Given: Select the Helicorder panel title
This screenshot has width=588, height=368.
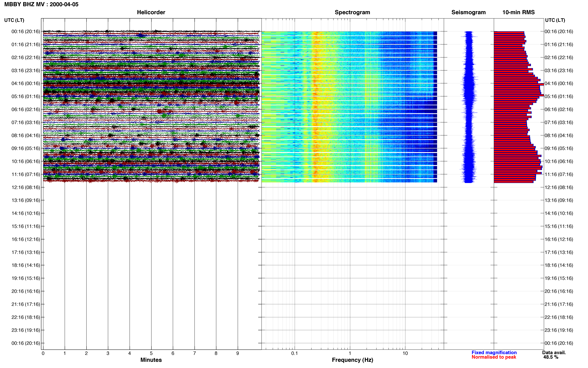Looking at the screenshot, I should tap(151, 12).
